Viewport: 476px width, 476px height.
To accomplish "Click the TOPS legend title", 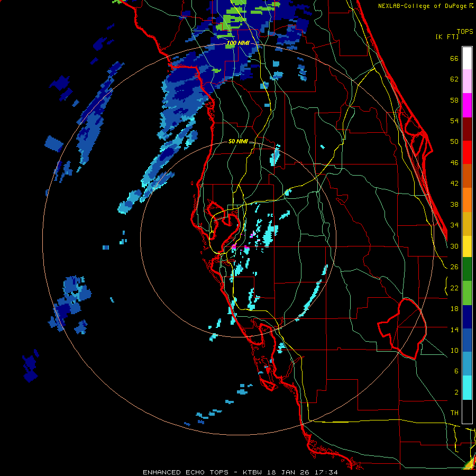I will click(x=465, y=32).
